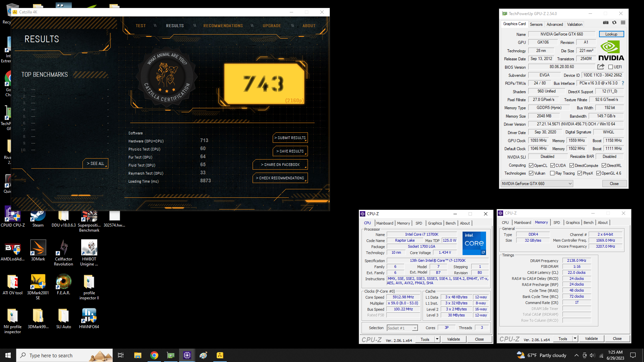Open the 3DMark desktop shortcut
The width and height of the screenshot is (644, 362).
tap(38, 251)
